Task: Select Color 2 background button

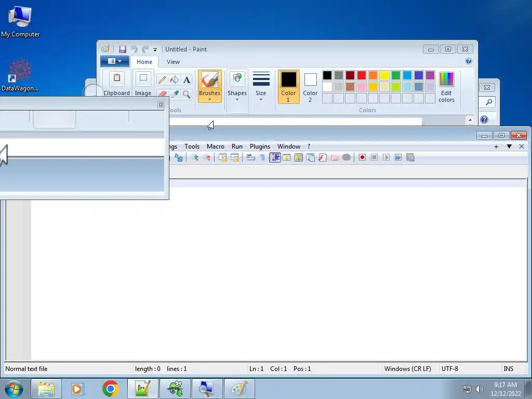Action: 310,87
